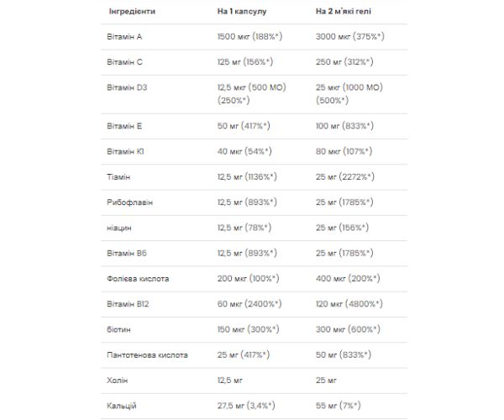This screenshot has width=504, height=420.
Task: Select the 'Пантотенова кислота' row label
Action: coord(148,355)
